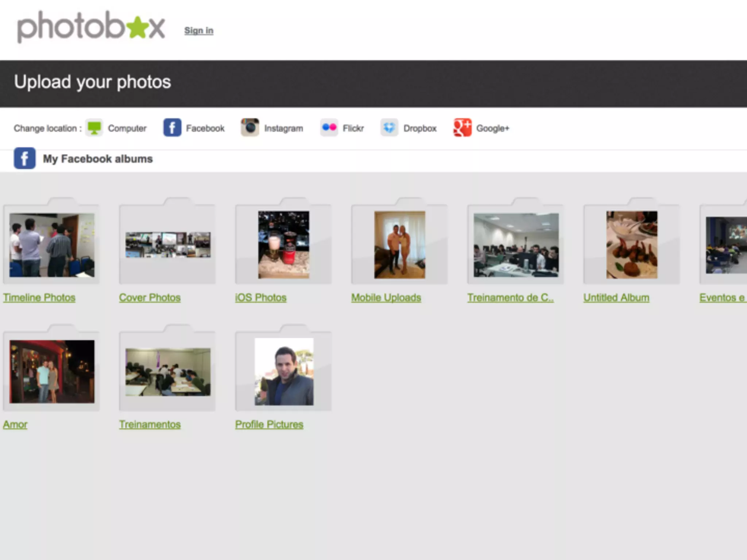The width and height of the screenshot is (747, 560).
Task: Select the iOS Photos folder thumbnail
Action: click(283, 245)
